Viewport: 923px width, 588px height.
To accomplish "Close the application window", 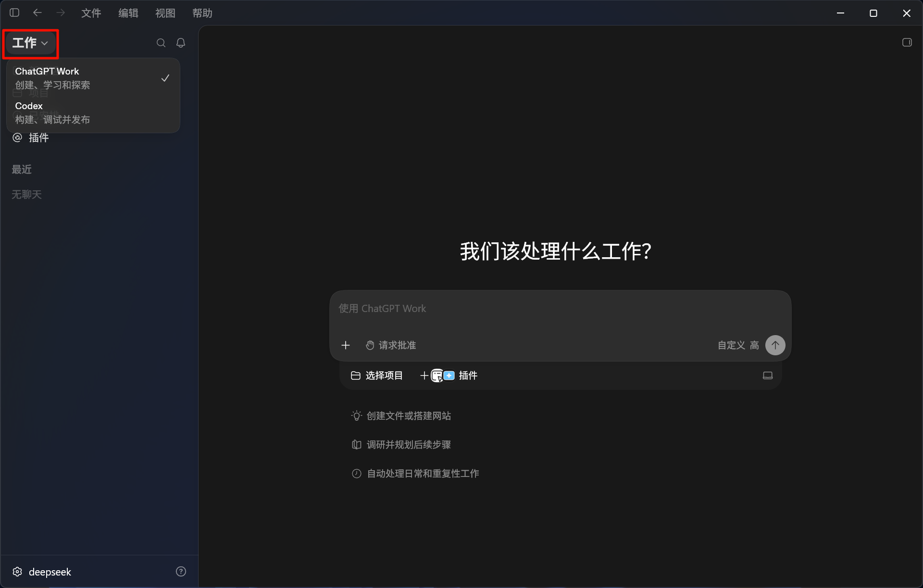I will [x=907, y=13].
